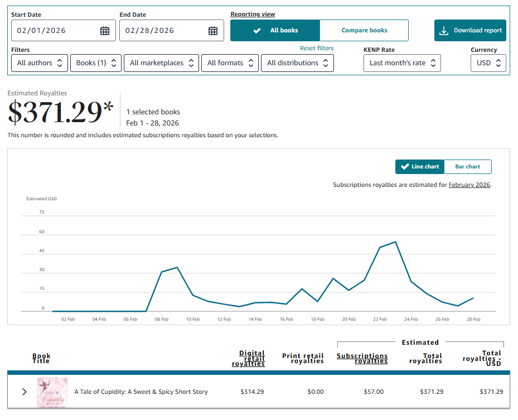Change the KENP Rate dropdown

pyautogui.click(x=402, y=63)
